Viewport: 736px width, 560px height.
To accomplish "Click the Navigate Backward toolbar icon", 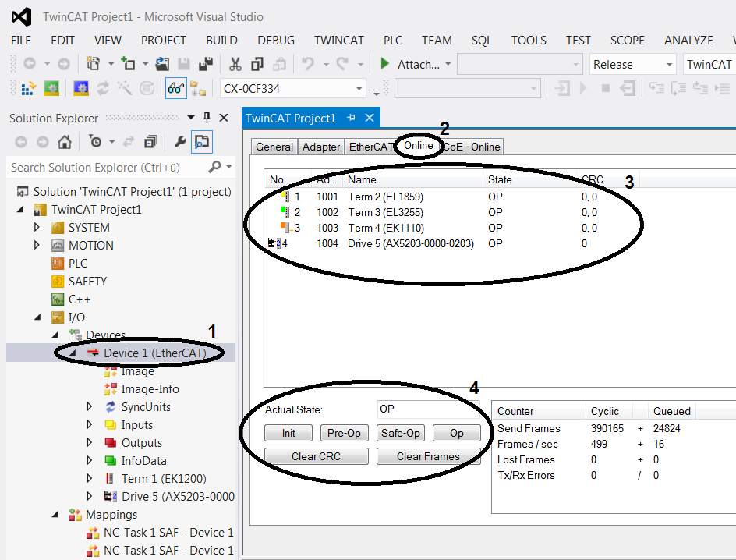I will (29, 63).
